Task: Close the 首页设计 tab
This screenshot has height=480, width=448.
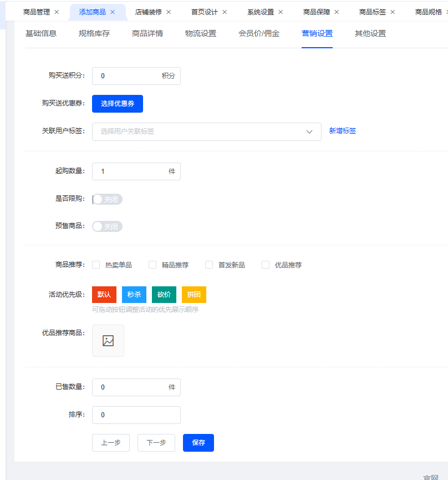Action: (225, 12)
